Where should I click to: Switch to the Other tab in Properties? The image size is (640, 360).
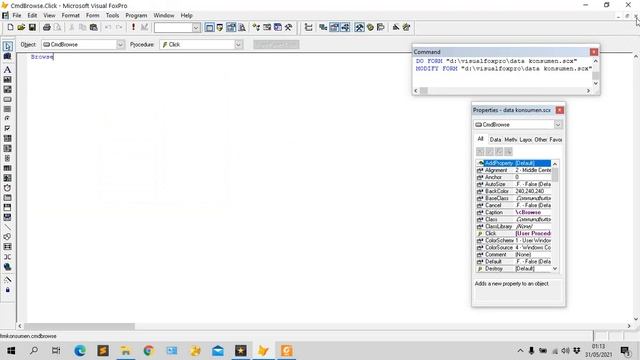click(x=540, y=140)
